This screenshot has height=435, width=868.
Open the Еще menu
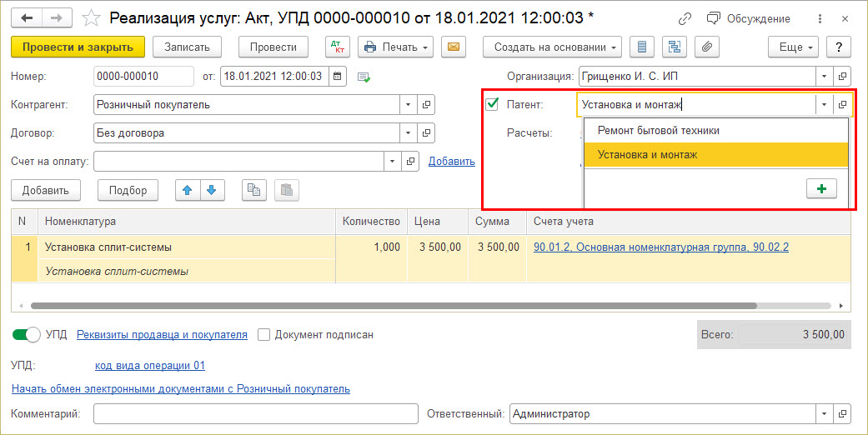point(793,47)
